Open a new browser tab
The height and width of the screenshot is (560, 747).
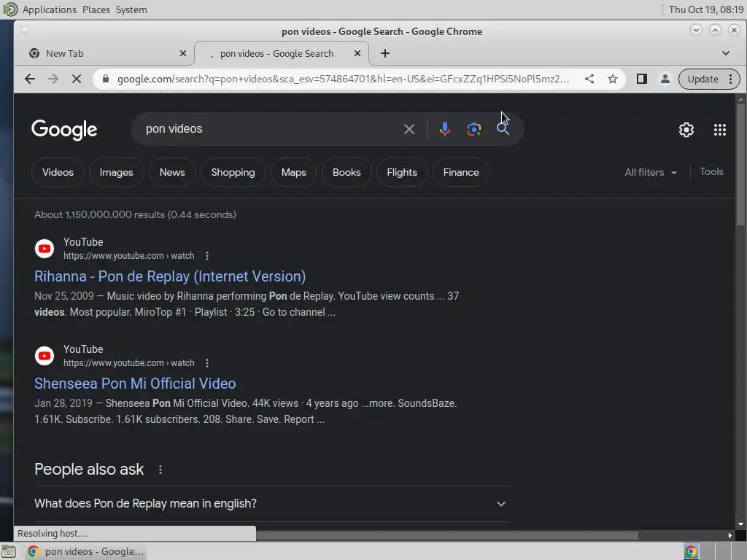click(x=385, y=53)
